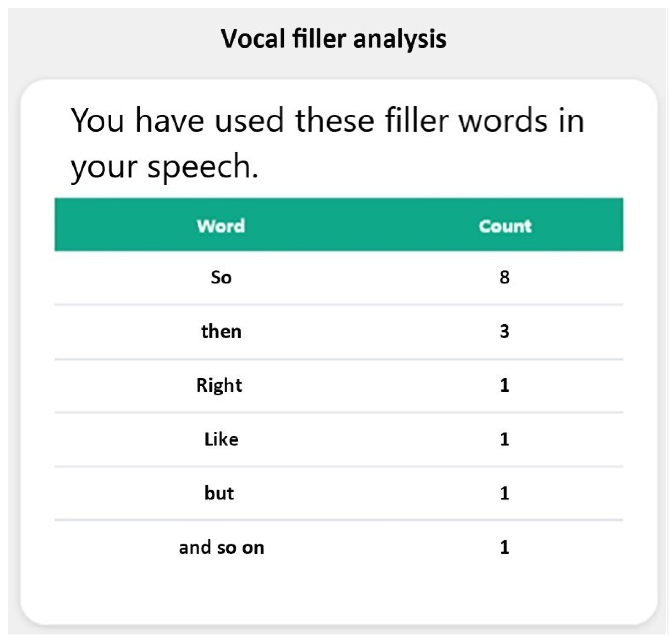Select the 'Count' column header
Image resolution: width=672 pixels, height=642 pixels.
coord(505,226)
